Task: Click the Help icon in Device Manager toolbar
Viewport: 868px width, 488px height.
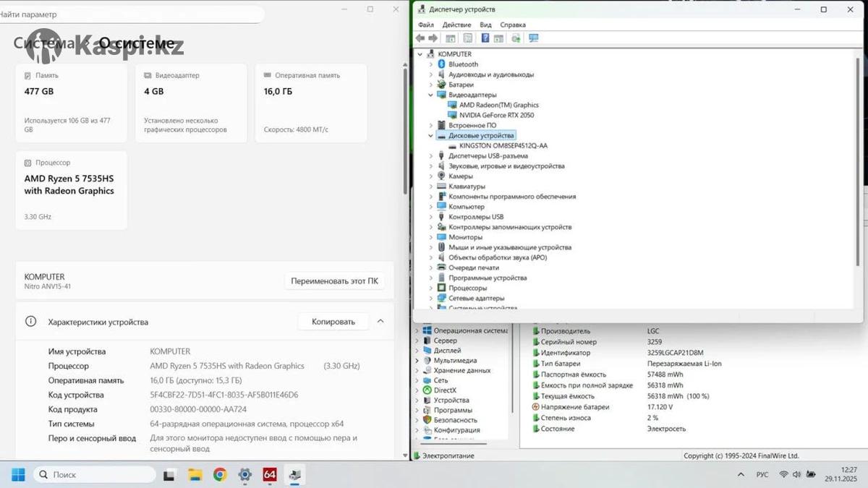Action: point(485,38)
